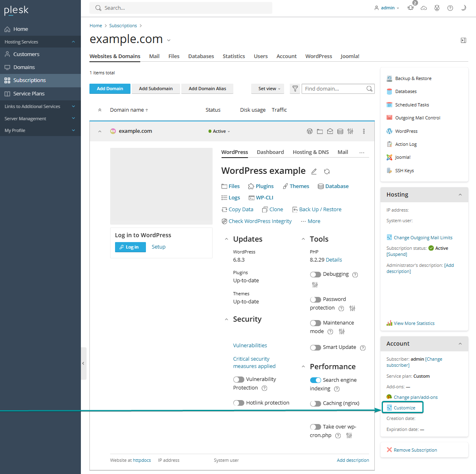Open the Active status dropdown

[220, 131]
